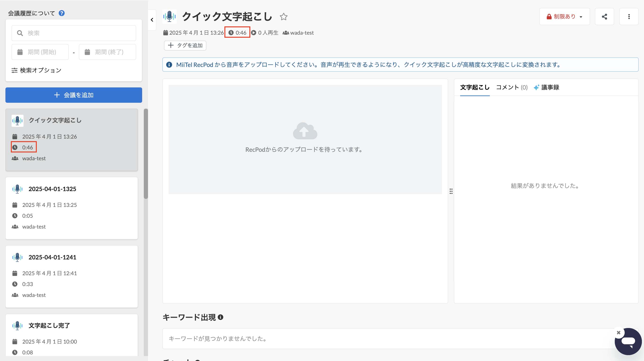Click the magnifier icon in the search box
This screenshot has height=361, width=644.
pos(20,33)
